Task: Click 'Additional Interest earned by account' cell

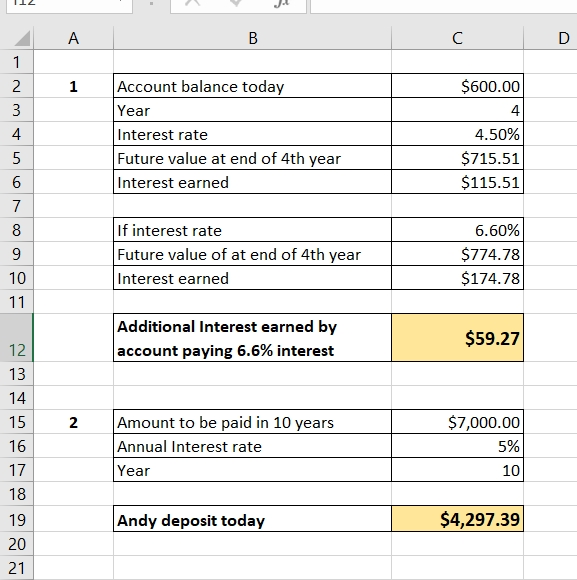Action: point(252,337)
